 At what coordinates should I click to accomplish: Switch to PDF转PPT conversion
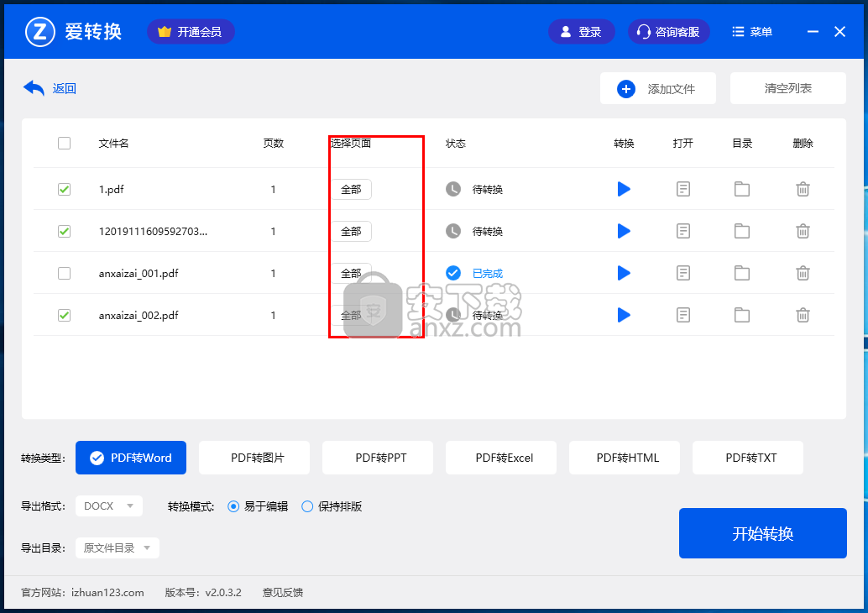click(x=378, y=458)
